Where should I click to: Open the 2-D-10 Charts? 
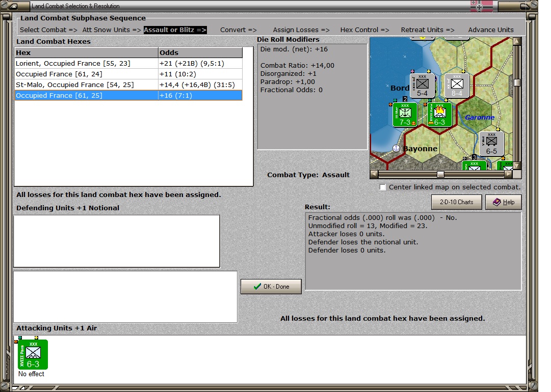[x=457, y=202]
